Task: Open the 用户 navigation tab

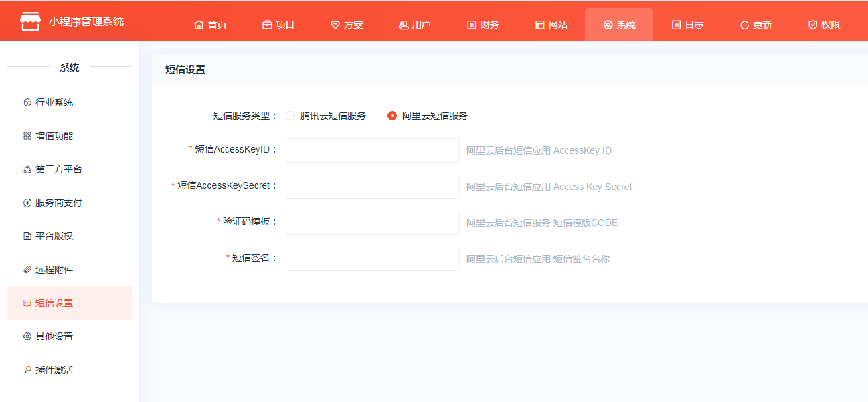Action: (x=415, y=25)
